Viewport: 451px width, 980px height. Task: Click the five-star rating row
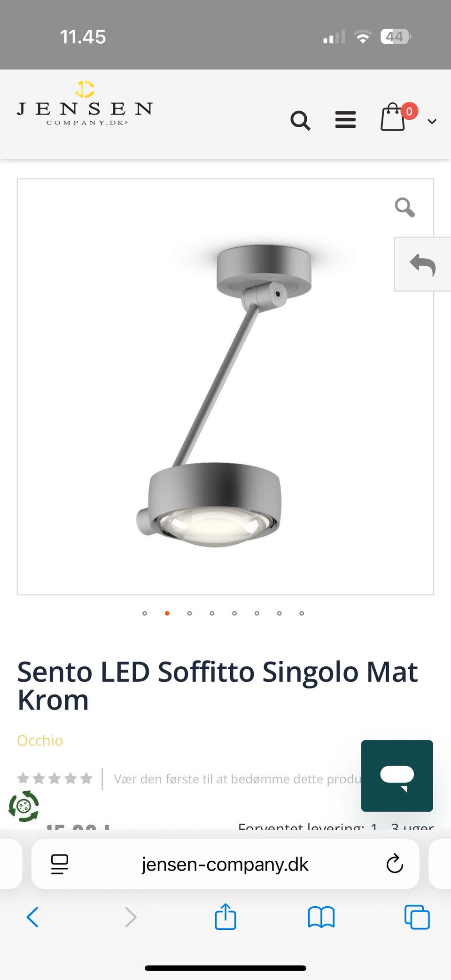click(54, 779)
